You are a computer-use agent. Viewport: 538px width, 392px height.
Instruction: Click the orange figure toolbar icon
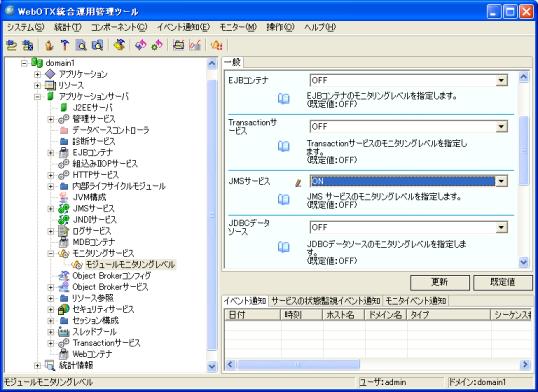pos(49,45)
